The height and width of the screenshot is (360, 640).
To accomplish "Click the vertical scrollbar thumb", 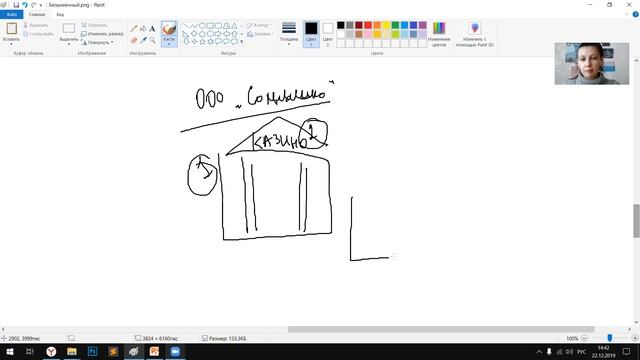I will point(636,220).
